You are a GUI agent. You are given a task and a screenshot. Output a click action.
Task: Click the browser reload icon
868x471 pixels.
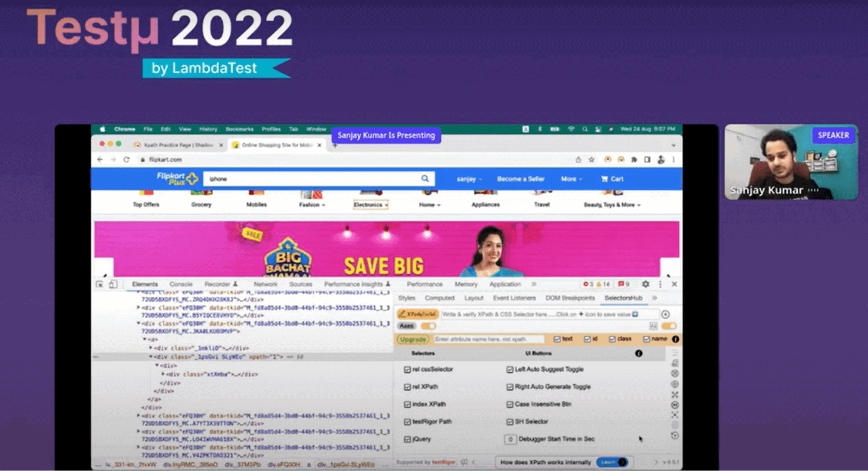[x=126, y=159]
